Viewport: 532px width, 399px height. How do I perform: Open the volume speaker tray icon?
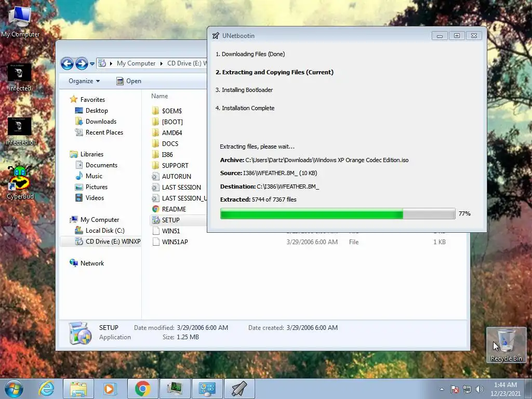pyautogui.click(x=479, y=389)
